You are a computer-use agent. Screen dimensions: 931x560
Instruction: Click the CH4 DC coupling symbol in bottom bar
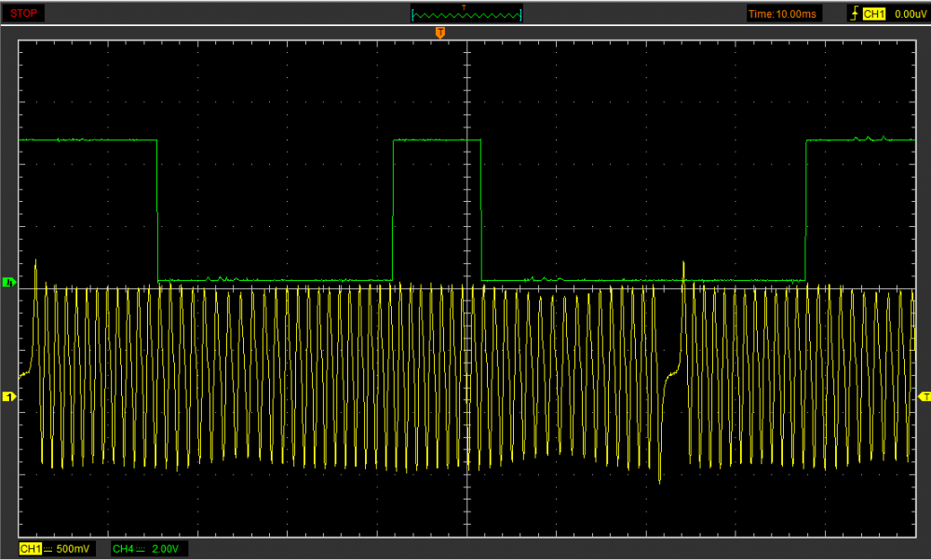click(x=141, y=550)
